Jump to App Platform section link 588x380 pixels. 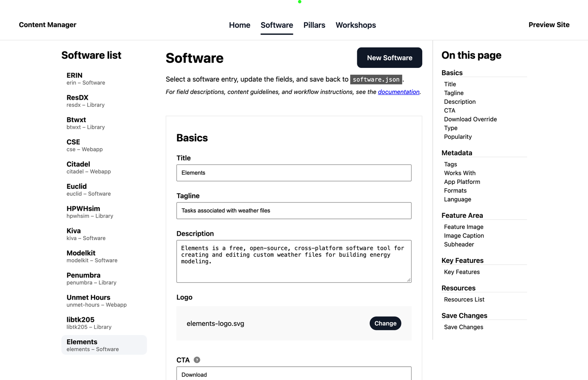tap(462, 182)
